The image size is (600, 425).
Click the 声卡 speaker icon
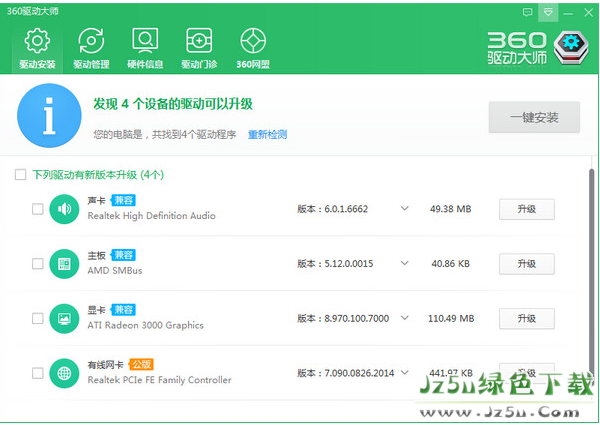[64, 209]
